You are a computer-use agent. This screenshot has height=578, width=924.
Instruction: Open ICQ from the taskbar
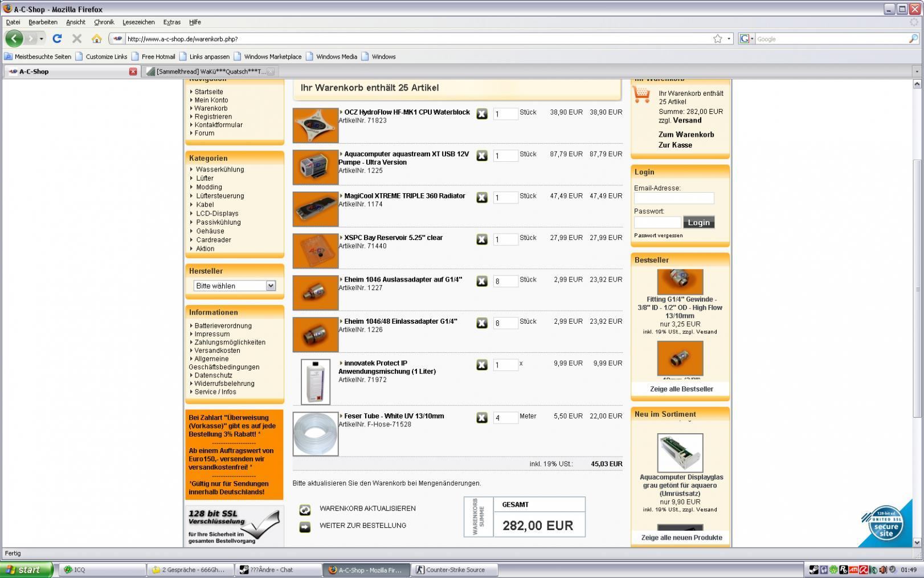pyautogui.click(x=103, y=569)
